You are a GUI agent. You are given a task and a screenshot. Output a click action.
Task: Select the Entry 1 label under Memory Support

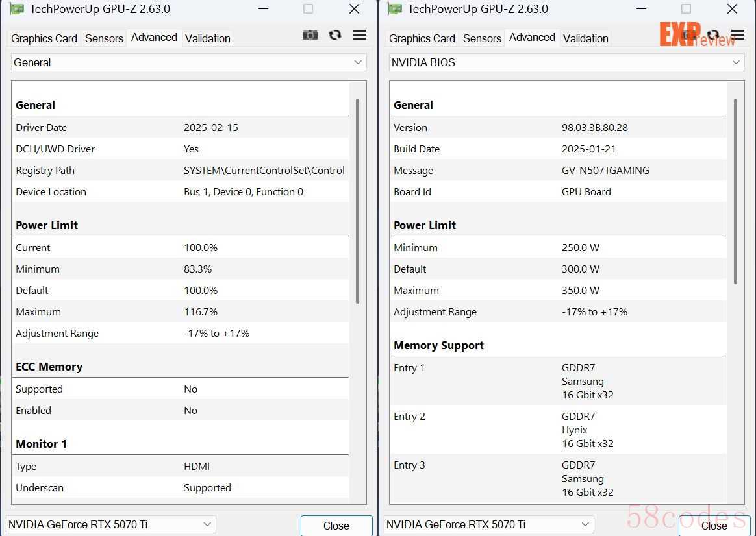(409, 368)
